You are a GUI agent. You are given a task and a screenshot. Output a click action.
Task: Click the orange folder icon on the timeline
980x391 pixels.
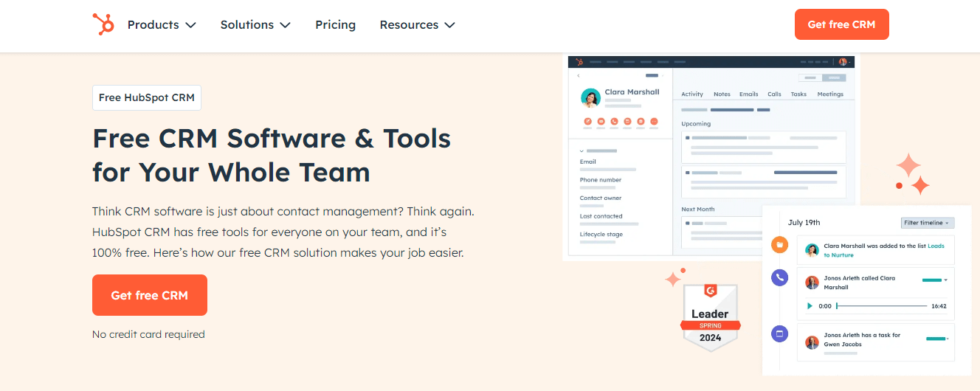(x=779, y=245)
